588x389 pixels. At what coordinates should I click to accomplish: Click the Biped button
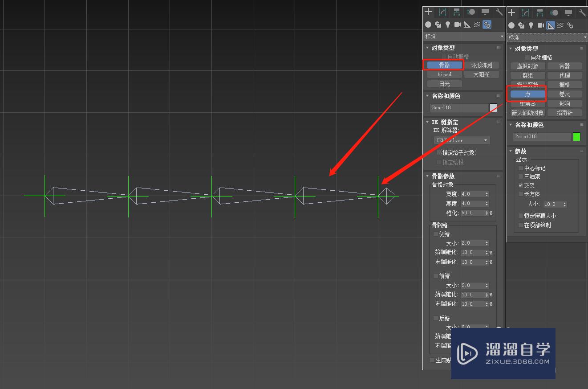click(444, 74)
